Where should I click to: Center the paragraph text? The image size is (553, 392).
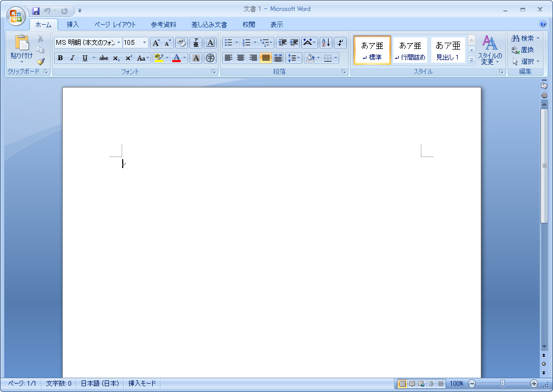click(x=241, y=58)
